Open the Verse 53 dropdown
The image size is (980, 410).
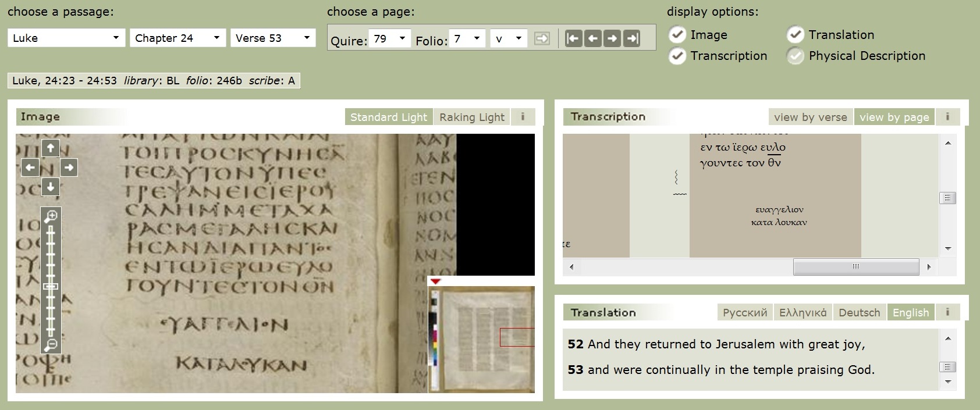point(273,38)
